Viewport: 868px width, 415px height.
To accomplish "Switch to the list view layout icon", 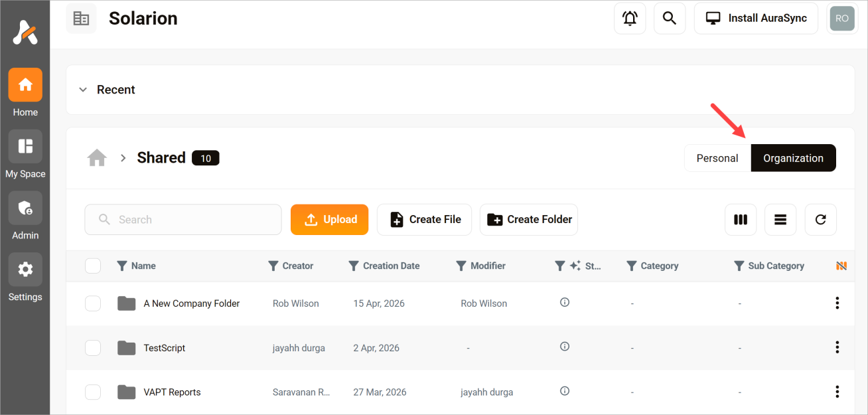I will click(x=780, y=220).
